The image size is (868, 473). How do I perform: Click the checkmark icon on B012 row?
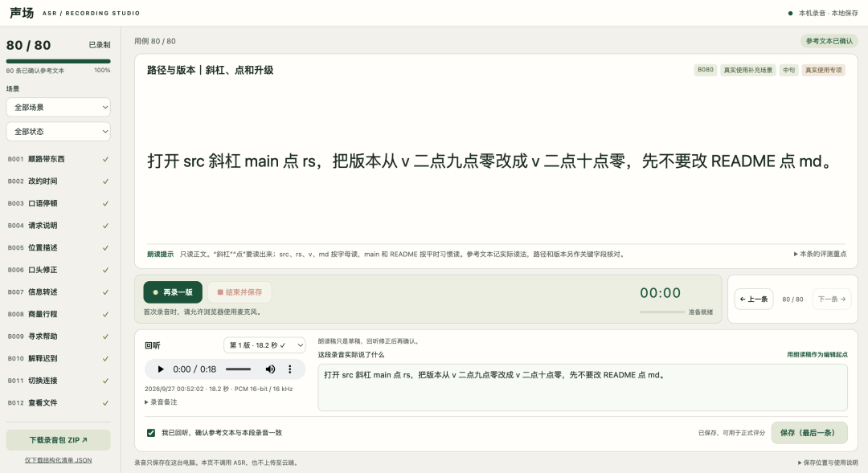coord(105,403)
